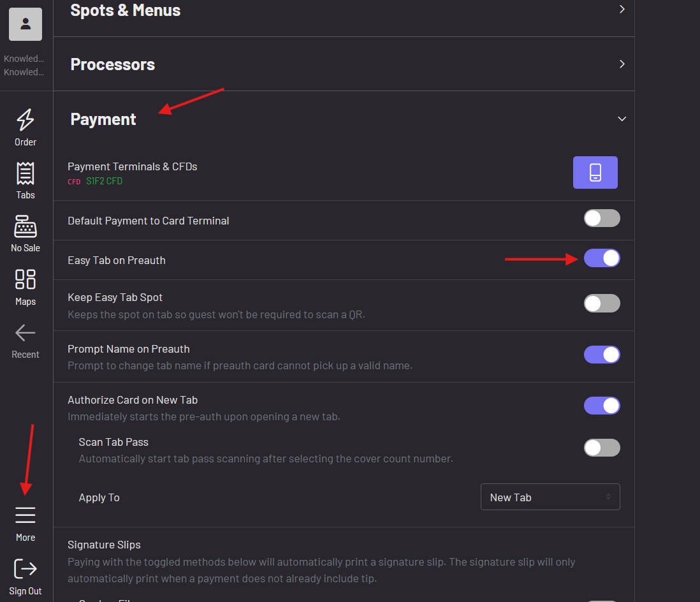Click the No Sale register icon

tap(26, 226)
